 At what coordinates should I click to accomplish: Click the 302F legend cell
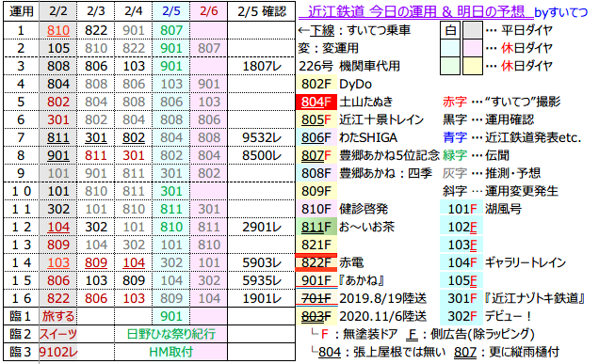[461, 316]
